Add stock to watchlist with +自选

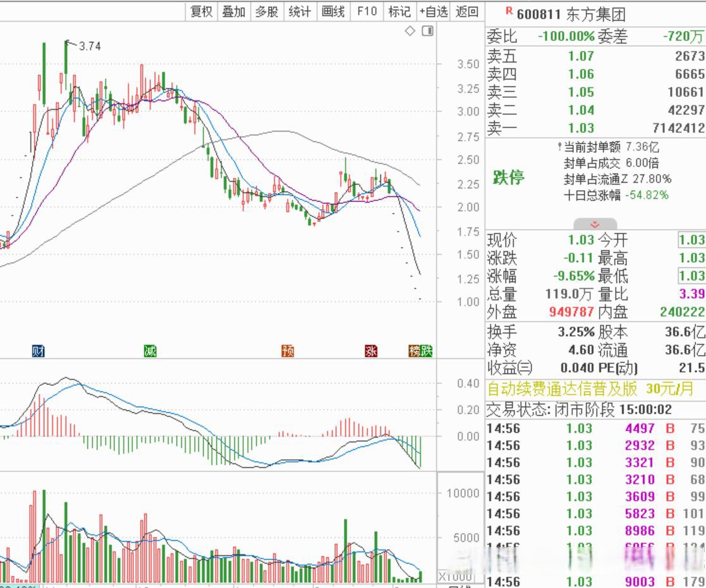click(434, 11)
